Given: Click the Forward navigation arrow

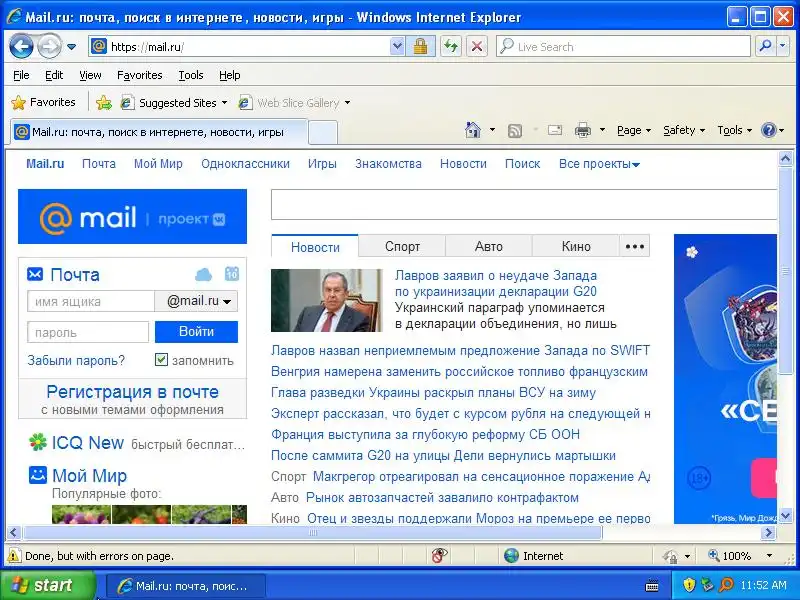Looking at the screenshot, I should click(49, 47).
